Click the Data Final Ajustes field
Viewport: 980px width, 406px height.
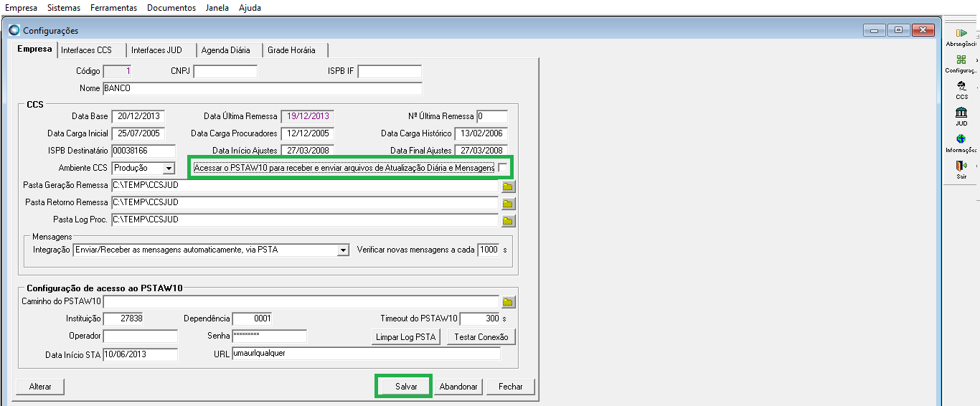click(481, 151)
